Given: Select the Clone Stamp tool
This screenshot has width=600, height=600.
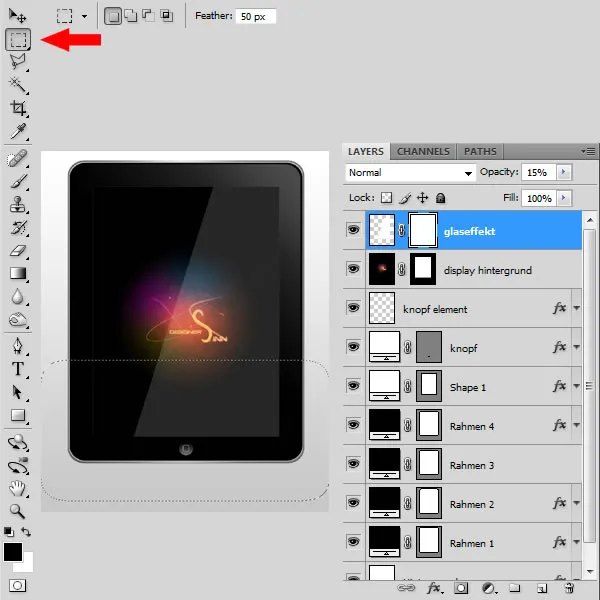Looking at the screenshot, I should click(18, 204).
